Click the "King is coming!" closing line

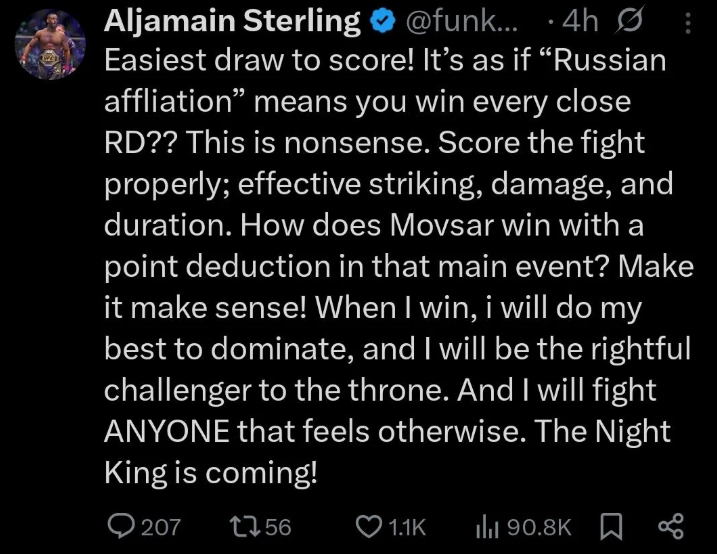pyautogui.click(x=212, y=476)
